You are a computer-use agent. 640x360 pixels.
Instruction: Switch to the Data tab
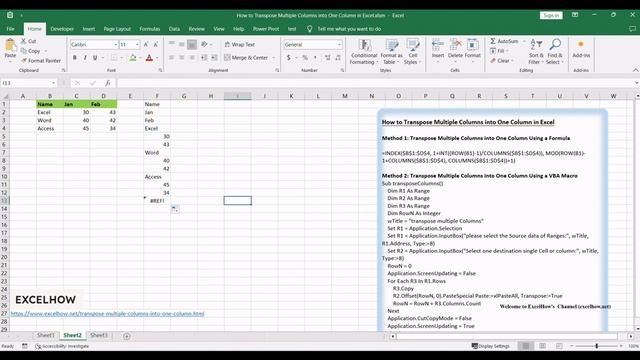174,29
